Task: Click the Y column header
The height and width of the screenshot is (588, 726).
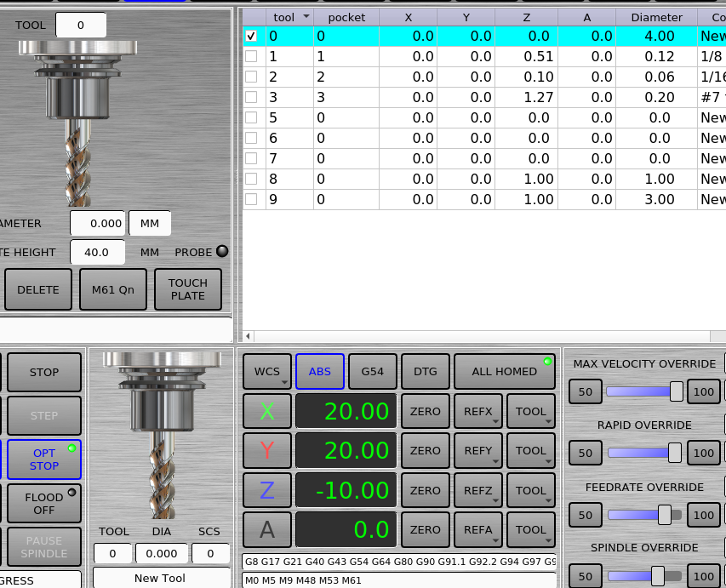Action: [x=466, y=18]
